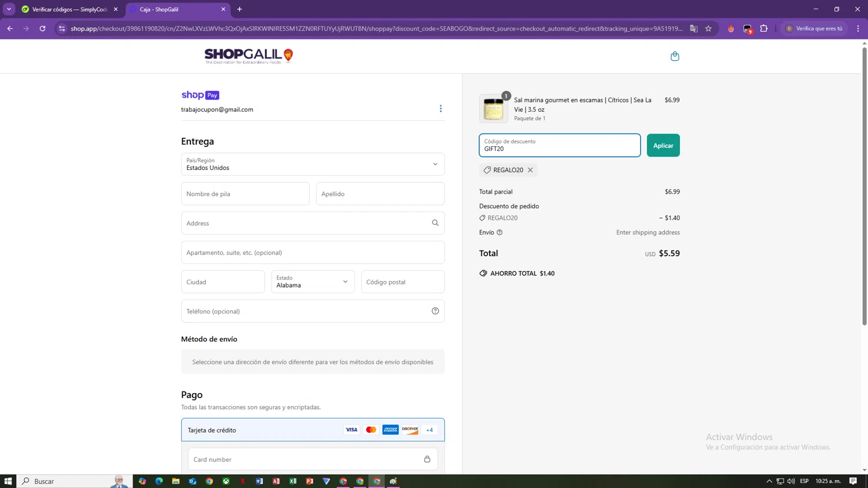
Task: Select the Caja - ShopGalil tab
Action: pyautogui.click(x=178, y=9)
